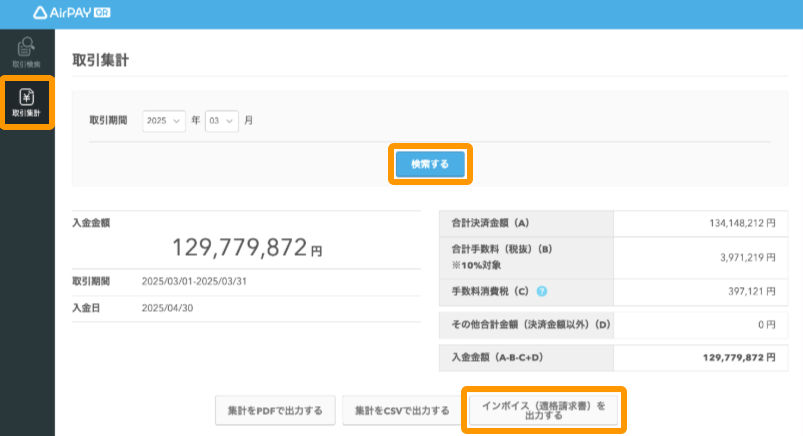Click the 取引集計 page heading

coord(101,60)
